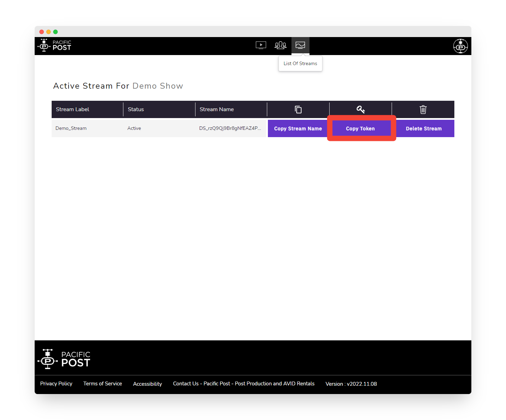Open the profile logo at top right
This screenshot has height=420, width=506.
point(460,46)
